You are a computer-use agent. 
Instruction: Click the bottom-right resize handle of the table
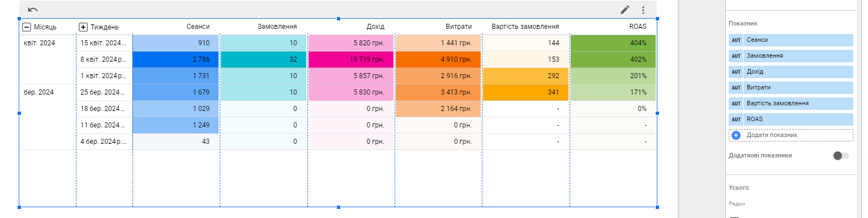[657, 207]
